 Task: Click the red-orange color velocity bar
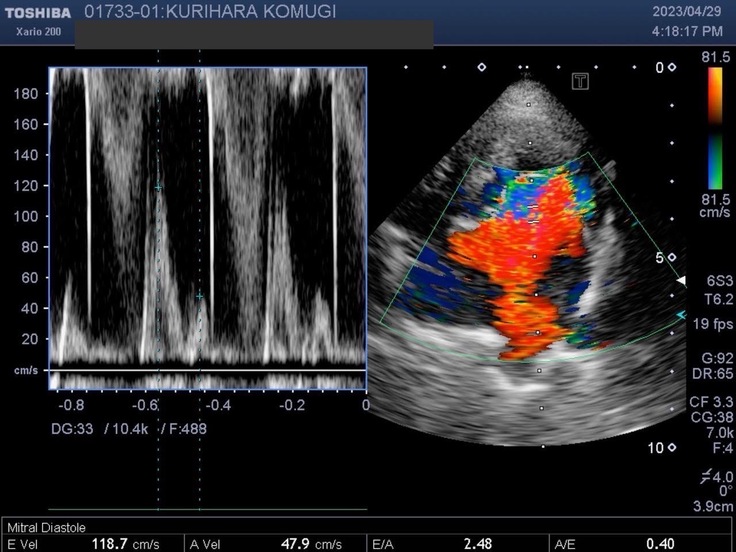[x=716, y=100]
